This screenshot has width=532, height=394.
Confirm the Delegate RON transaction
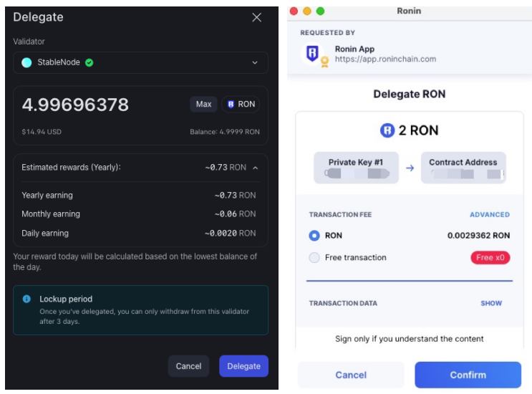pos(468,375)
